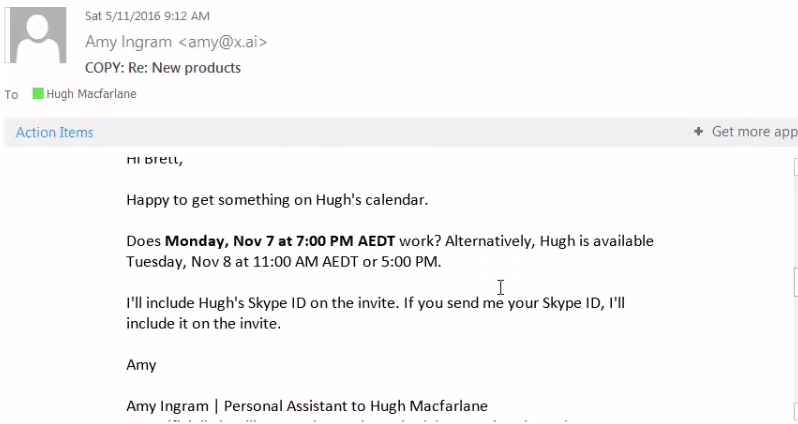
Task: Click the bold text Monday, Nov 7 at 7:00 PM AEDT
Action: [280, 241]
